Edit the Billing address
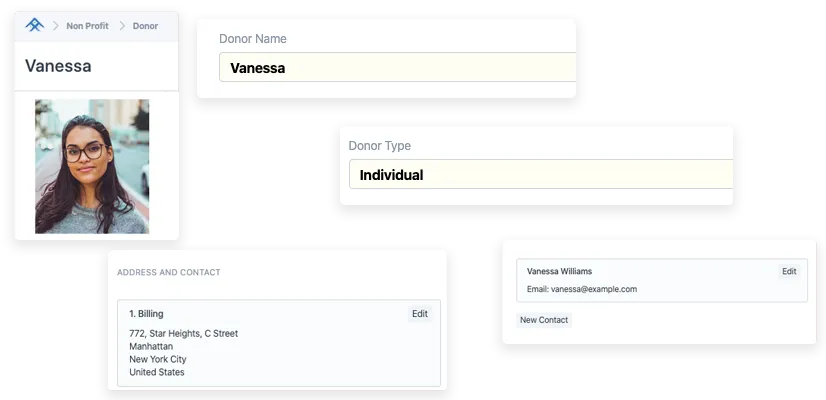 419,314
